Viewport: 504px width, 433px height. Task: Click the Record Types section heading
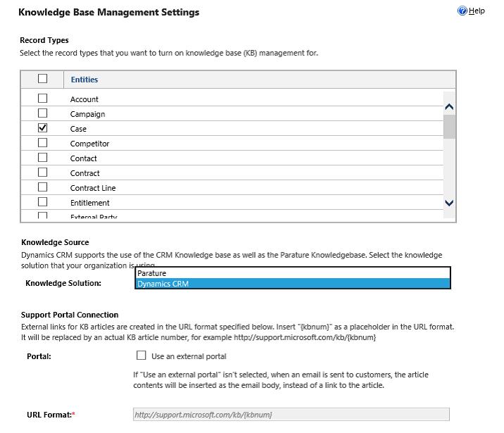tap(44, 40)
